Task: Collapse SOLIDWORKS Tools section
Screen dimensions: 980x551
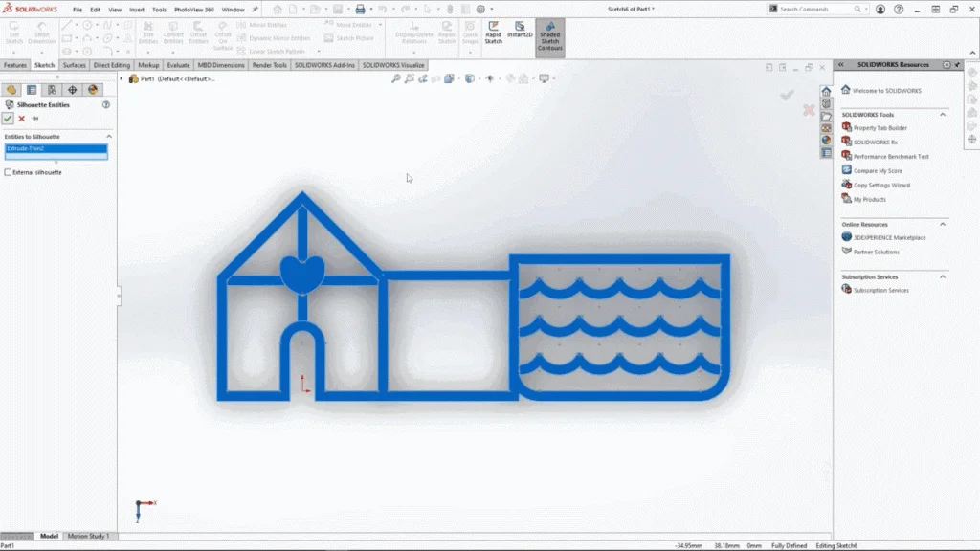Action: pyautogui.click(x=943, y=115)
